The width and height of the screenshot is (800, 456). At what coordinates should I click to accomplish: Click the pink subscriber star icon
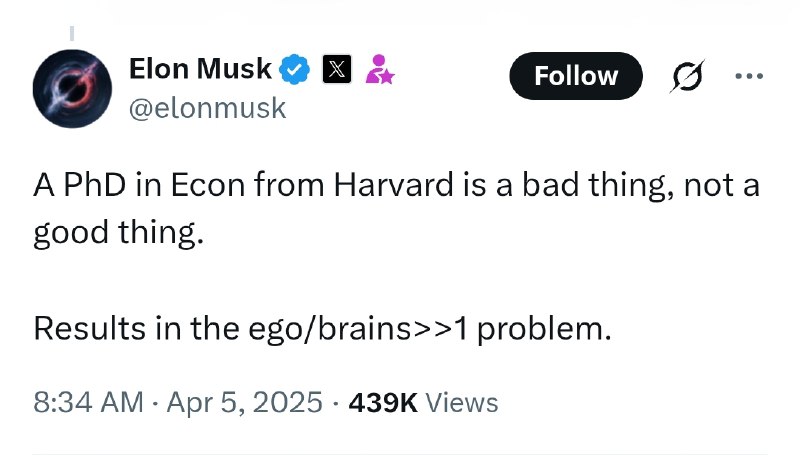tap(380, 69)
